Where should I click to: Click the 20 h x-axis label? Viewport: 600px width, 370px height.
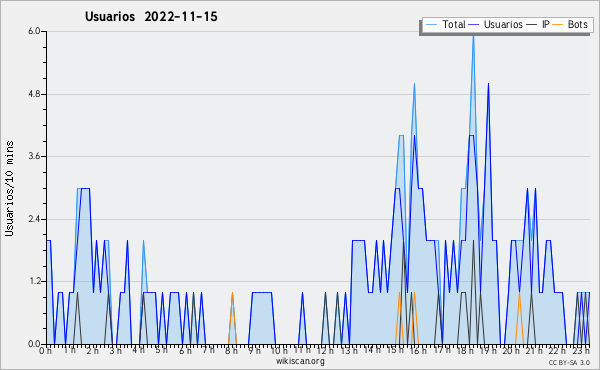click(x=512, y=351)
